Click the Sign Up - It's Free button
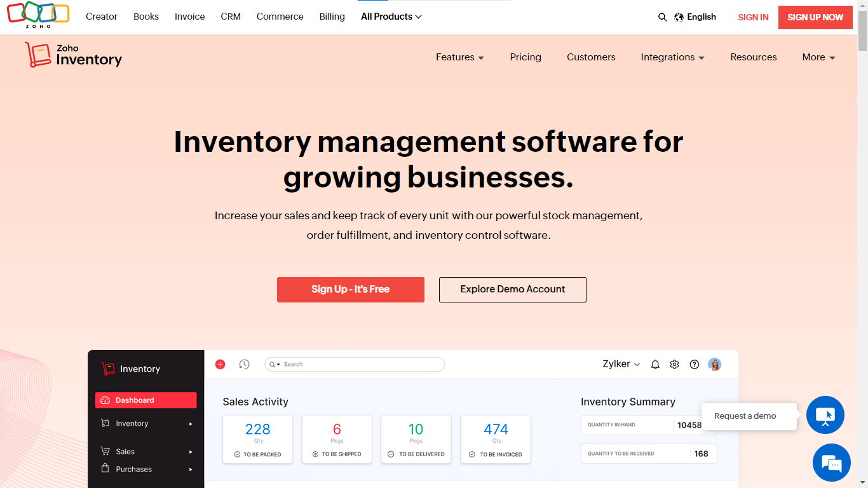The image size is (868, 488). 350,289
